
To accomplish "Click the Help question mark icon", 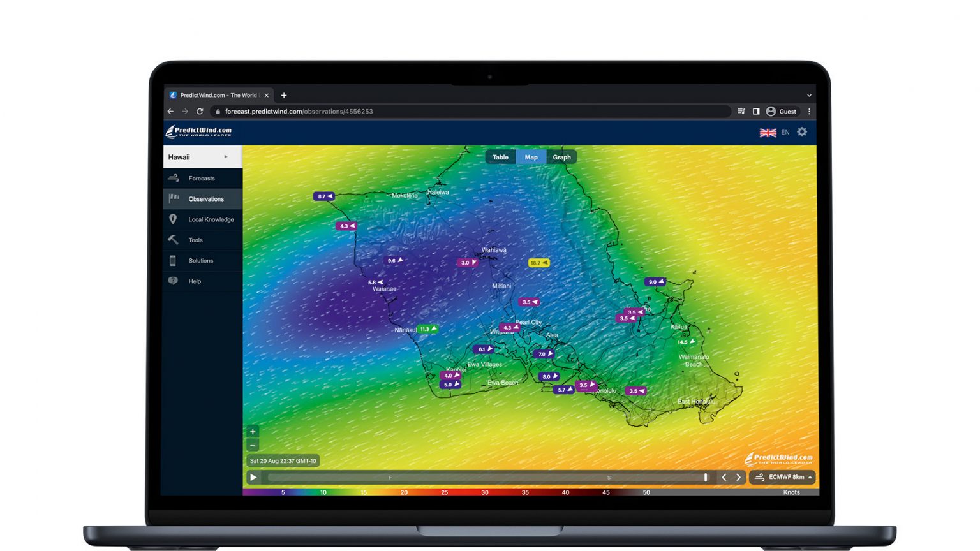I will point(174,281).
